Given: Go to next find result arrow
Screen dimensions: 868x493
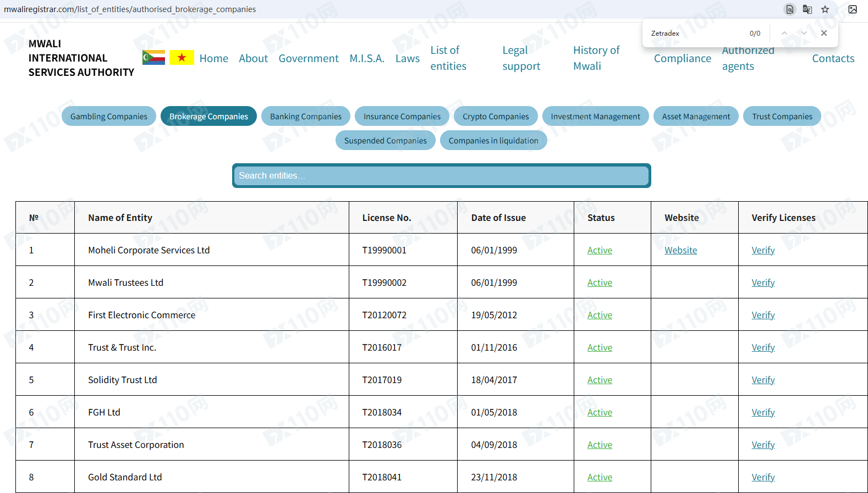Looking at the screenshot, I should (804, 33).
